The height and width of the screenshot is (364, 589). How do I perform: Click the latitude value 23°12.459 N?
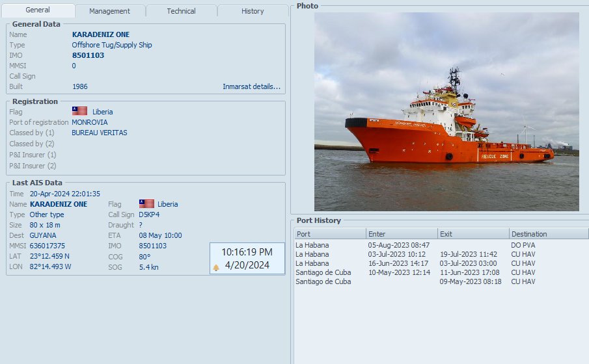click(49, 256)
